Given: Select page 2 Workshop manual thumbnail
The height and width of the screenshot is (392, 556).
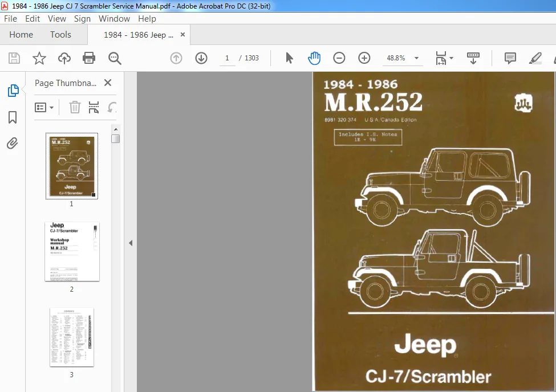Looking at the screenshot, I should 72,252.
